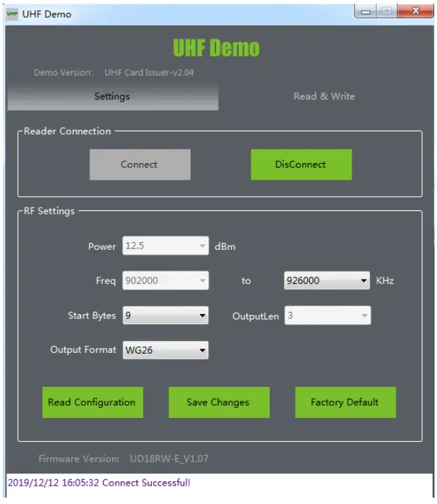Select the Connect Successful log message
The image size is (437, 504).
pyautogui.click(x=99, y=483)
